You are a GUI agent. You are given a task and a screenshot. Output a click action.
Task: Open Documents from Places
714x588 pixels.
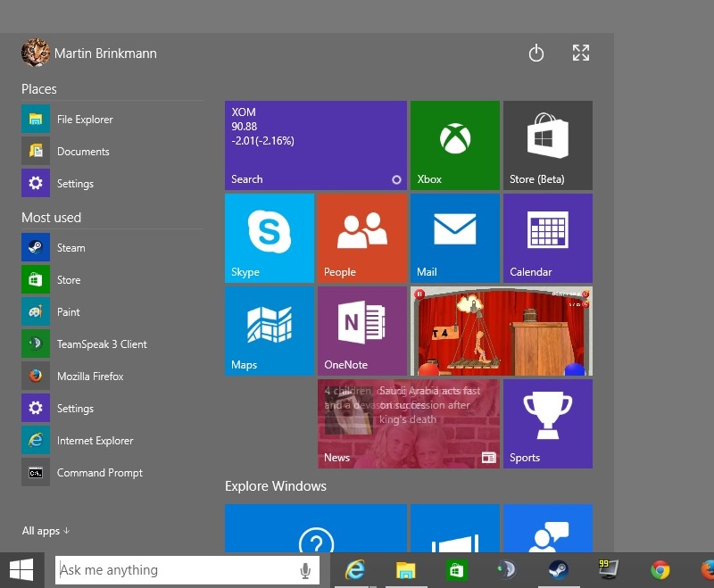click(112, 151)
